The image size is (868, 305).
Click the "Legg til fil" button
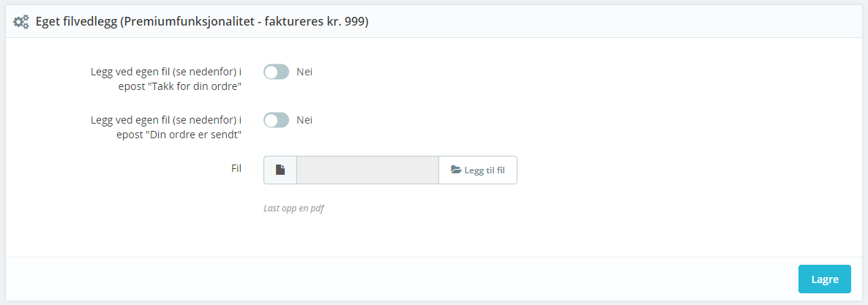click(x=478, y=170)
